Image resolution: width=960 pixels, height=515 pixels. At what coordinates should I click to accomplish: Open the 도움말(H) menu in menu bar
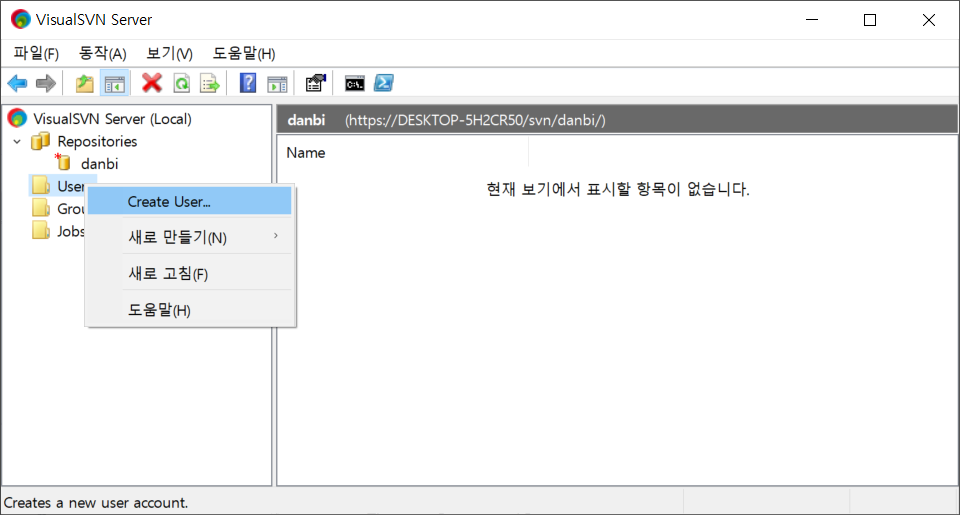(244, 54)
